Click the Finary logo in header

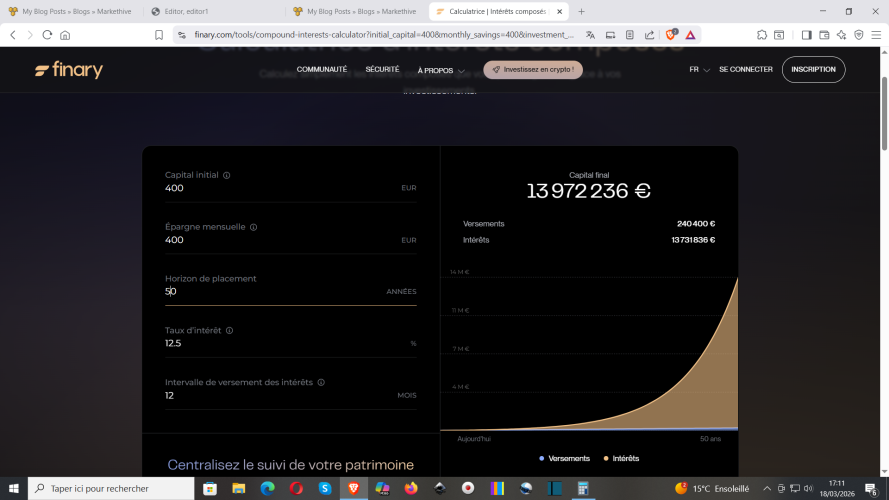(x=68, y=70)
